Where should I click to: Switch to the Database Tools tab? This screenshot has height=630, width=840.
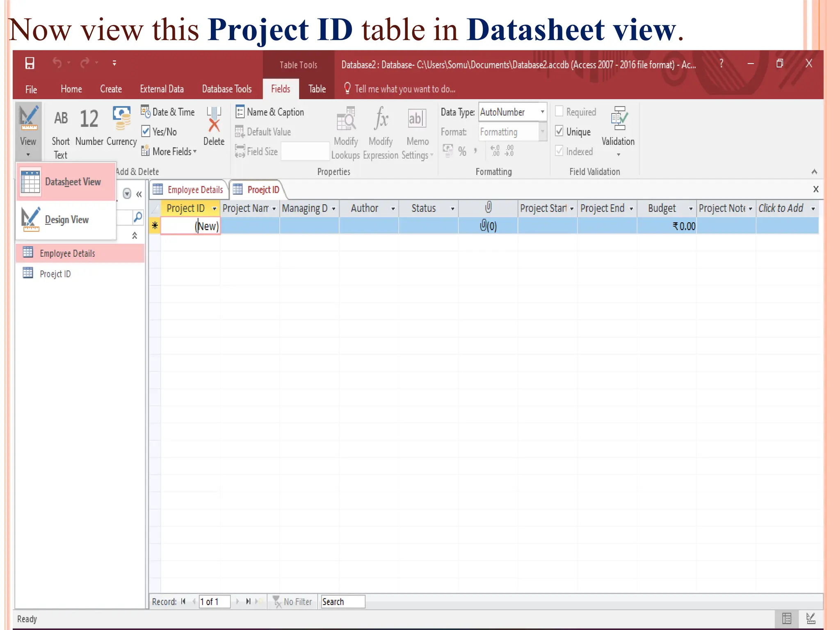coord(227,89)
